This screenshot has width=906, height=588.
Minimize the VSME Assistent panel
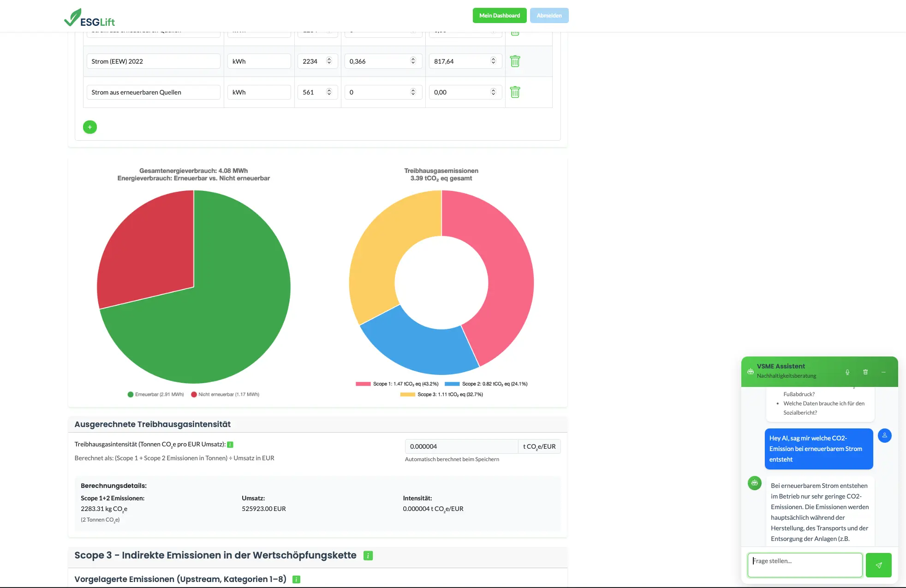coord(883,372)
